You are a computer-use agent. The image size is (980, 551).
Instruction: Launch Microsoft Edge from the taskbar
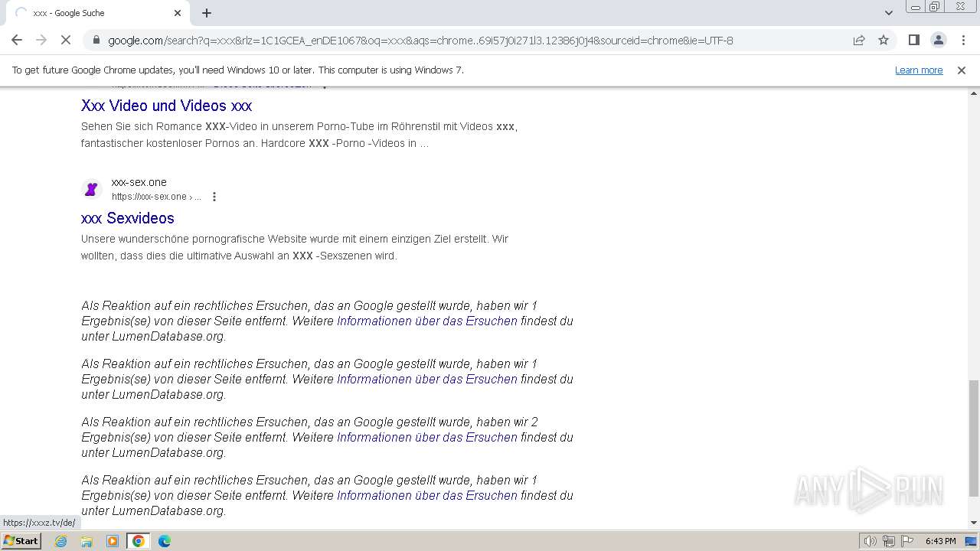(x=164, y=541)
